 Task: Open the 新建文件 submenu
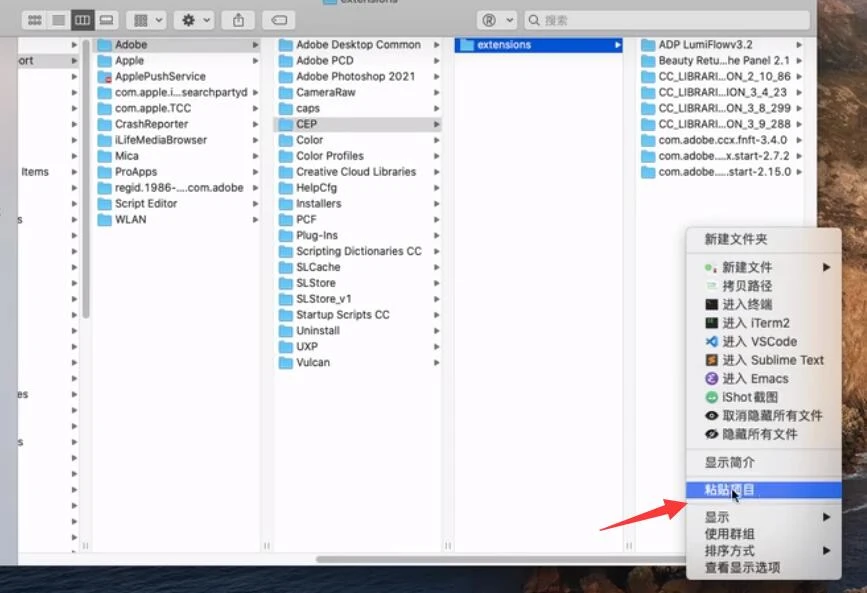[764, 268]
